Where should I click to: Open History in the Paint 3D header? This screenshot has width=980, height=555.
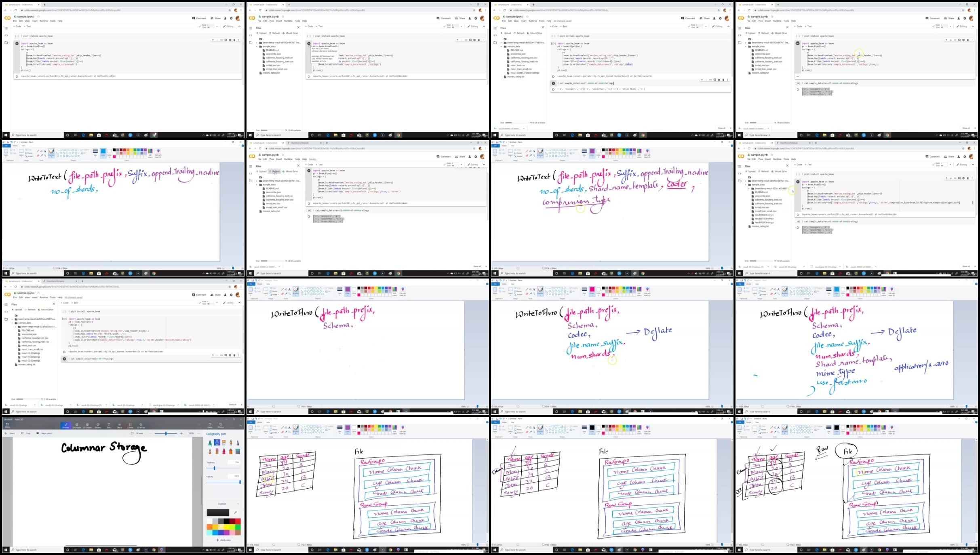(x=221, y=425)
